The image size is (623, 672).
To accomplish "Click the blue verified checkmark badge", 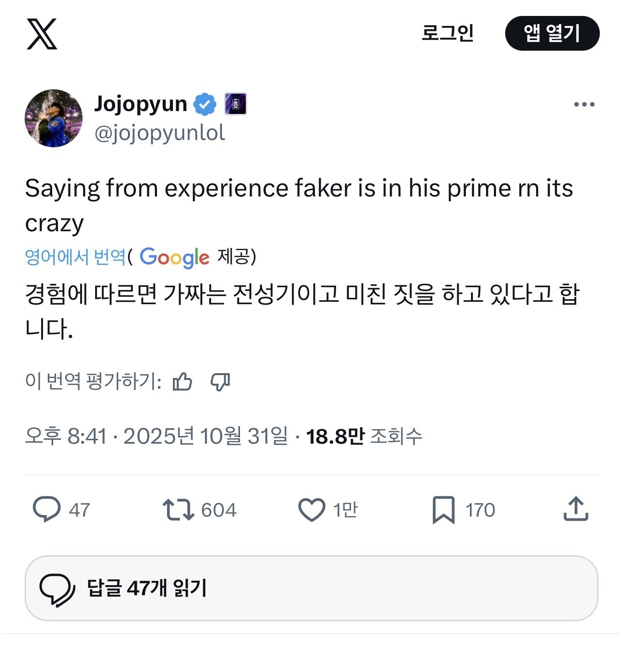I will [x=205, y=104].
